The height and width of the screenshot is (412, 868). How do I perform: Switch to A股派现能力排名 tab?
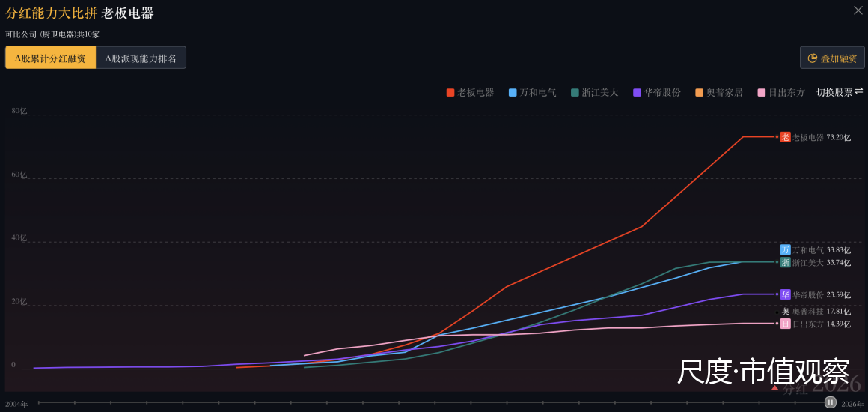click(x=141, y=58)
